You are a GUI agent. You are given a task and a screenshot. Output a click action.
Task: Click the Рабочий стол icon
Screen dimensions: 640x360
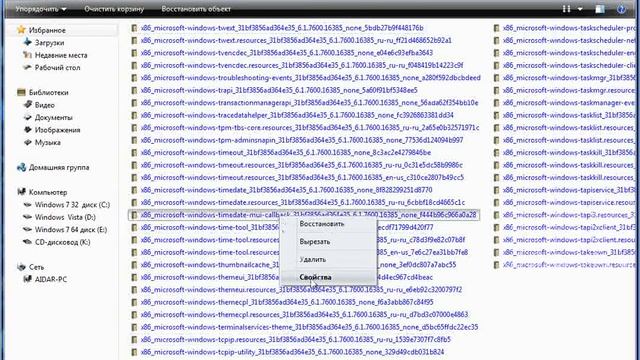point(27,67)
